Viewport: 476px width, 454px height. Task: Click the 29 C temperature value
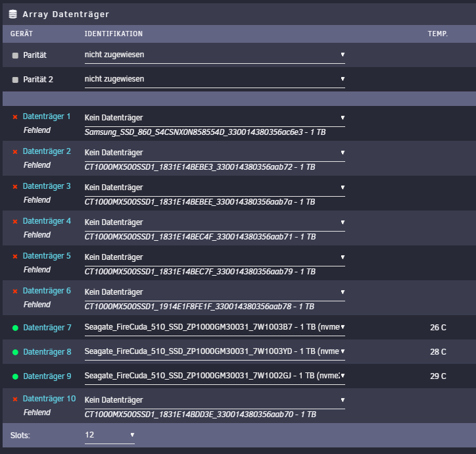click(438, 376)
